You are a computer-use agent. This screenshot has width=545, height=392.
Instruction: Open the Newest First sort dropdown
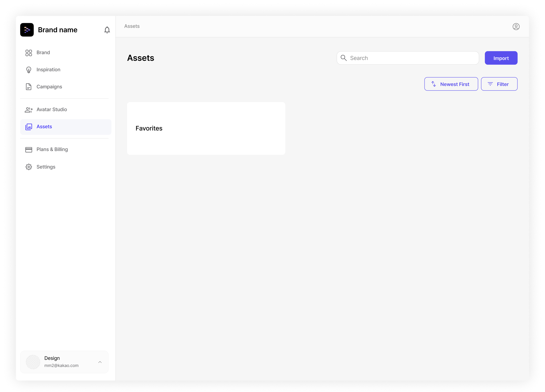(x=451, y=84)
